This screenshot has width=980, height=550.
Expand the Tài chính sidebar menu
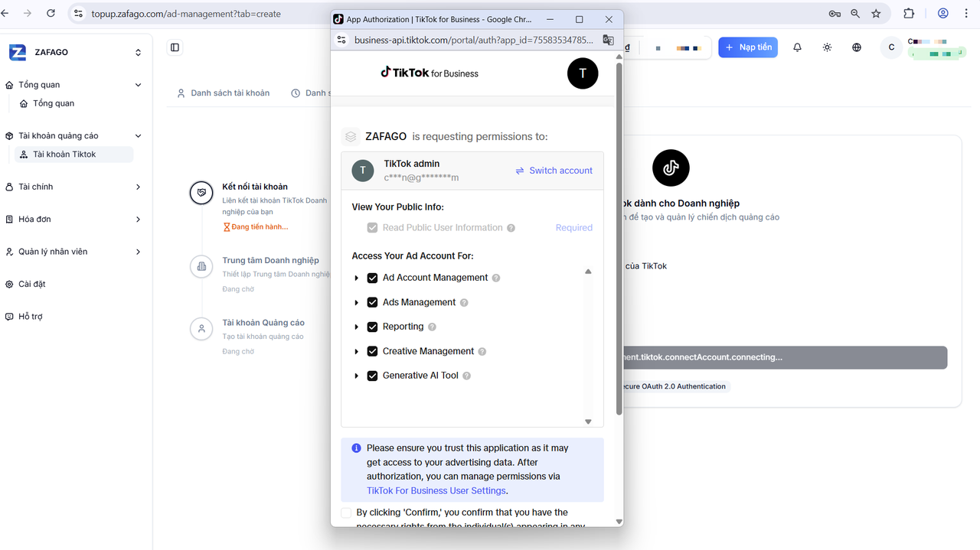tap(138, 187)
